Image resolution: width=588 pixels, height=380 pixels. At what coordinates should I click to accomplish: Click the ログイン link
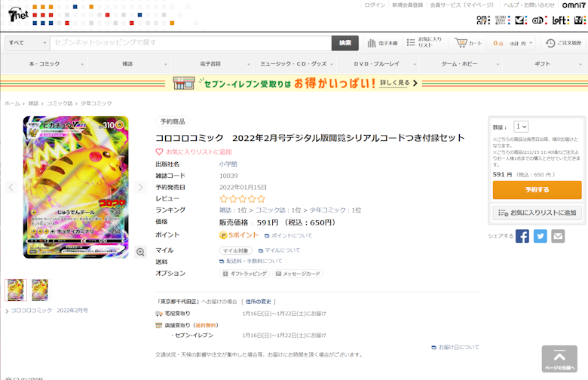375,5
